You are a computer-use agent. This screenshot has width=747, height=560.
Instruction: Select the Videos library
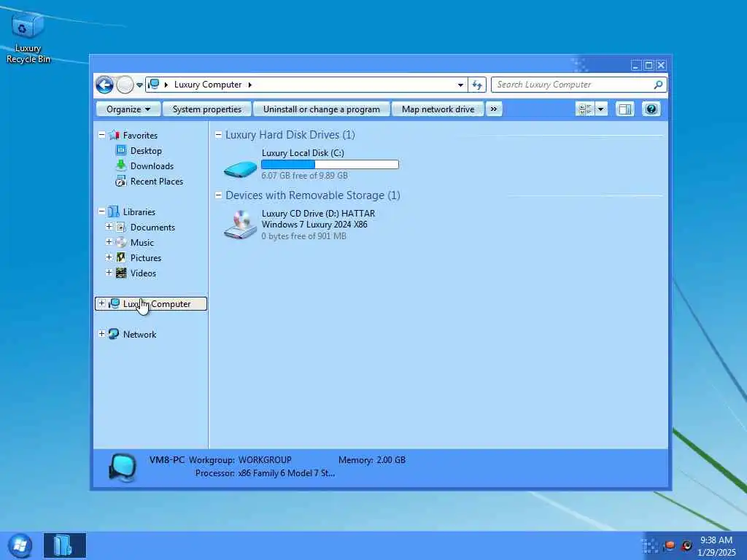pos(143,273)
